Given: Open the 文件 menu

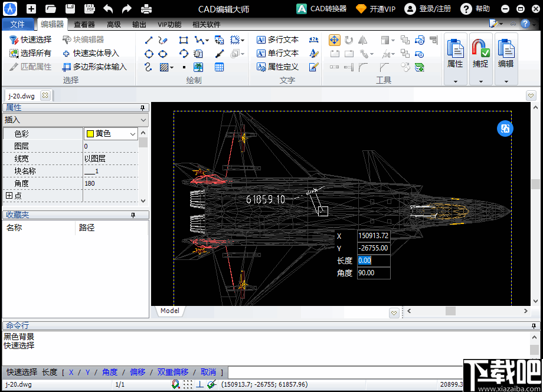Looking at the screenshot, I should click(18, 25).
